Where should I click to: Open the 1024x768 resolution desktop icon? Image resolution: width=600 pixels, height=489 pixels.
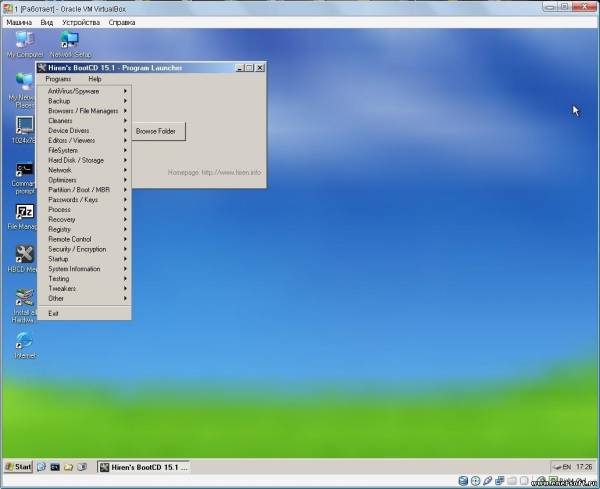24,130
